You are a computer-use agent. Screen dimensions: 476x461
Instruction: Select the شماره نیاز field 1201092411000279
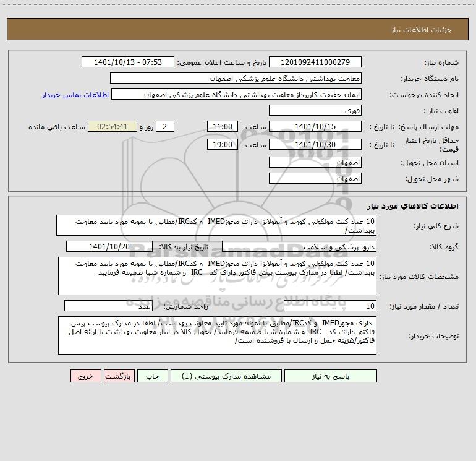pyautogui.click(x=315, y=62)
